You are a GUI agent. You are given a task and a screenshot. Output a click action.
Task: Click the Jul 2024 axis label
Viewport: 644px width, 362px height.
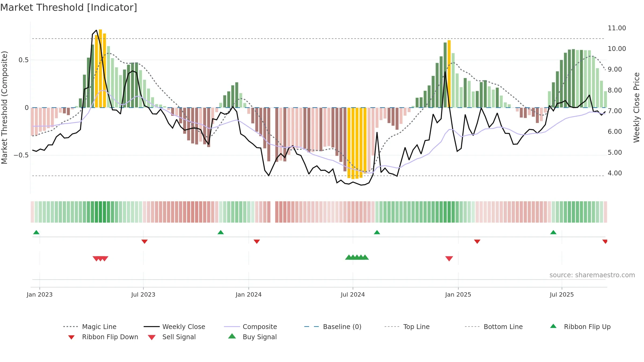353,294
